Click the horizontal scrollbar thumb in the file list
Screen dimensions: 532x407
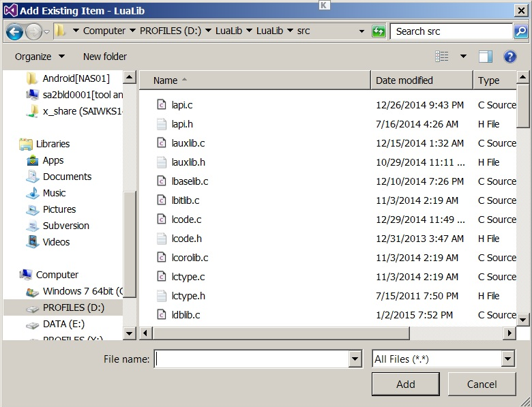(281, 333)
